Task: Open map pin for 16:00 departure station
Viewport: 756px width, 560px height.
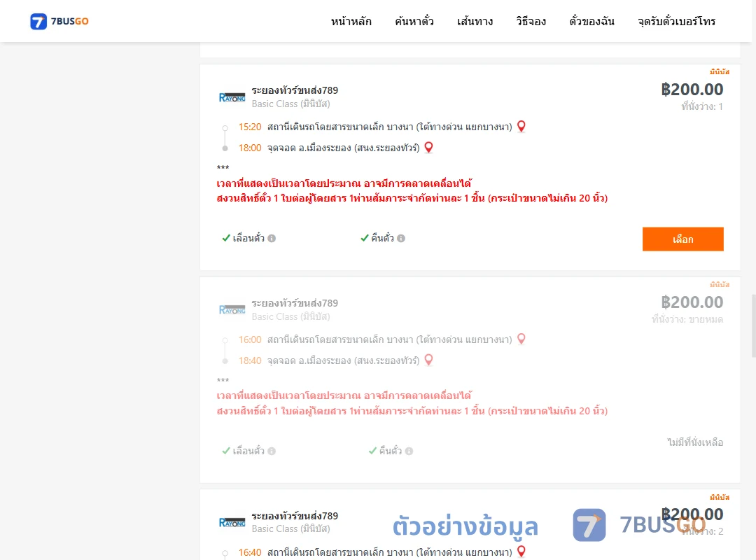Action: tap(521, 339)
